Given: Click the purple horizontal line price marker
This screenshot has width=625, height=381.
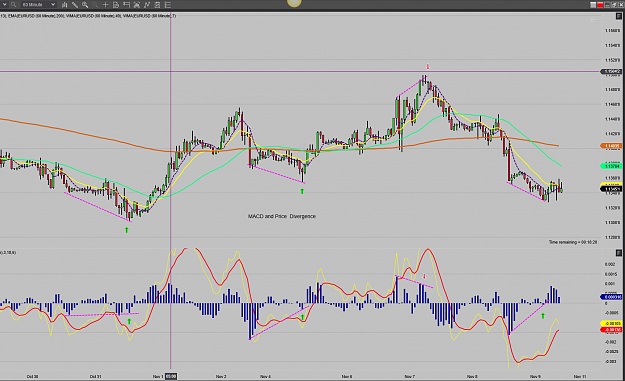Looking at the screenshot, I should pyautogui.click(x=611, y=72).
